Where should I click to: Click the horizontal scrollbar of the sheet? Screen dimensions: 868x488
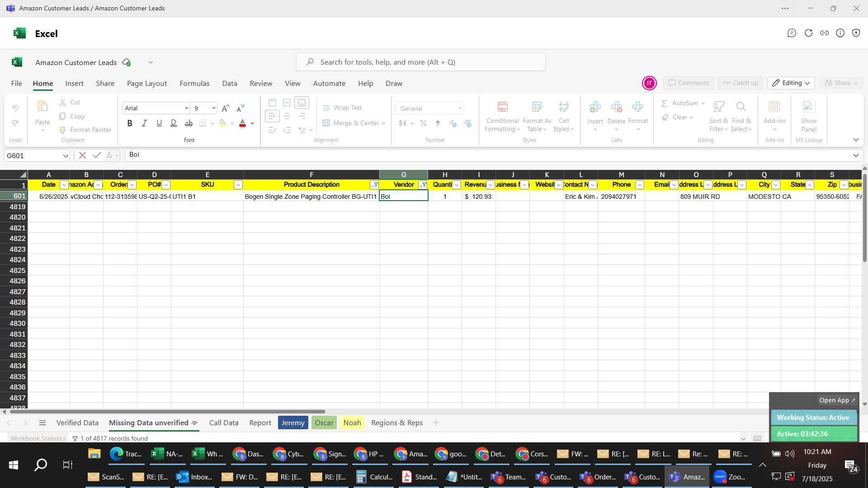pos(167,412)
